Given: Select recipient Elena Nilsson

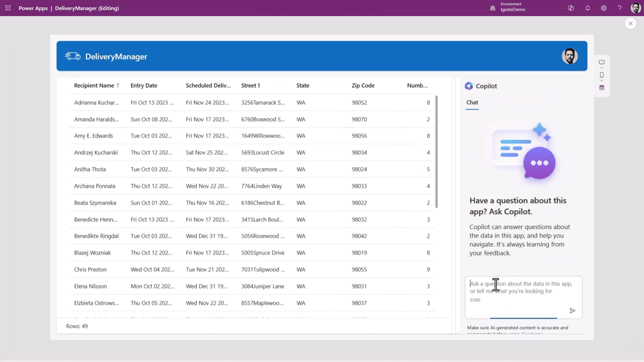Looking at the screenshot, I should [90, 286].
